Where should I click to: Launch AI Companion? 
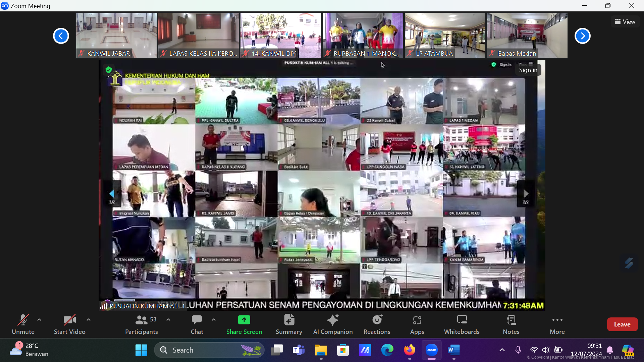click(333, 324)
